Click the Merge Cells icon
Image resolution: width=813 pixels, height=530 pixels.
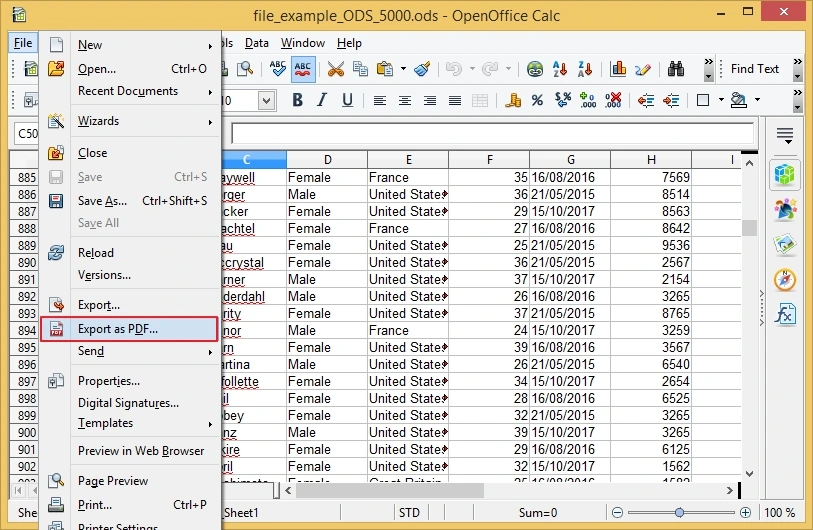tap(480, 100)
